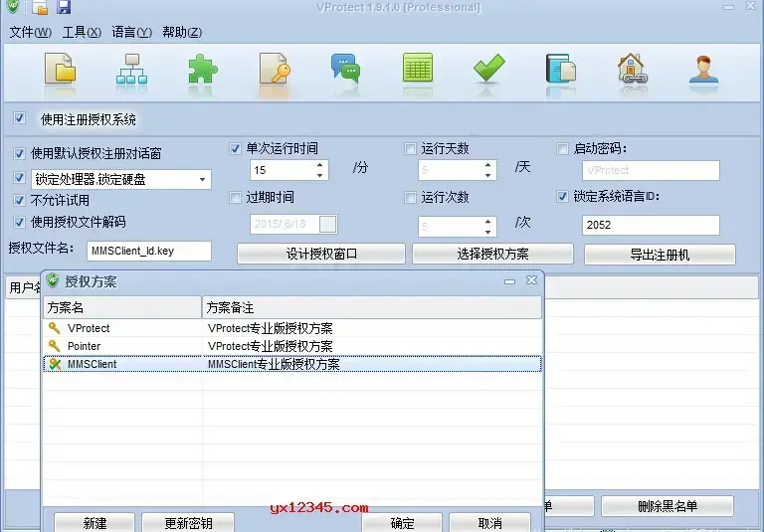Click 导出注册机 button
This screenshot has width=764, height=532.
pyautogui.click(x=660, y=255)
